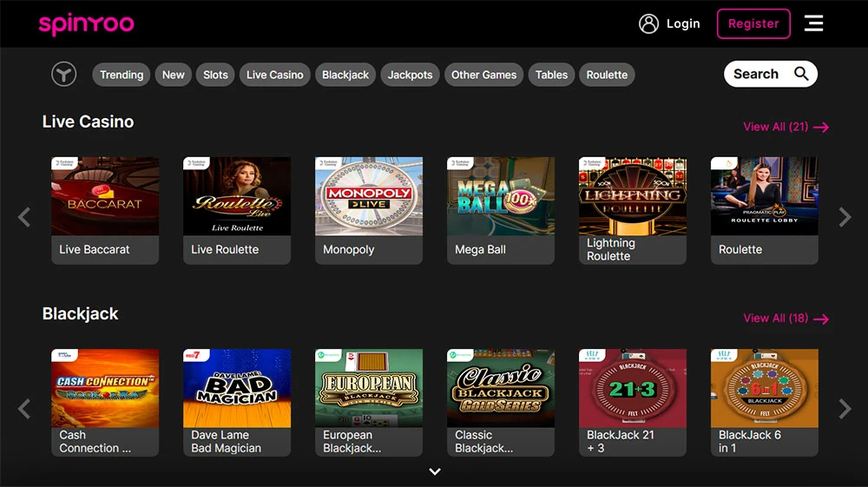Screen dimensions: 868x487
Task: Open Dave Lame Bad Magician thumbnail
Action: pyautogui.click(x=237, y=388)
